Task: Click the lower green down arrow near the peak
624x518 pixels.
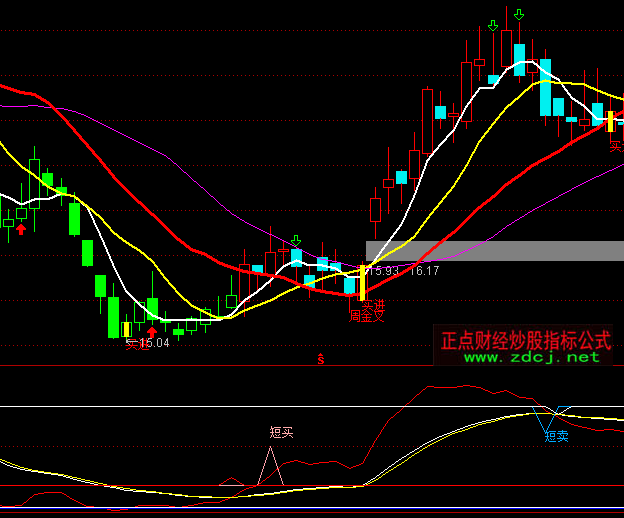Action: (x=492, y=25)
